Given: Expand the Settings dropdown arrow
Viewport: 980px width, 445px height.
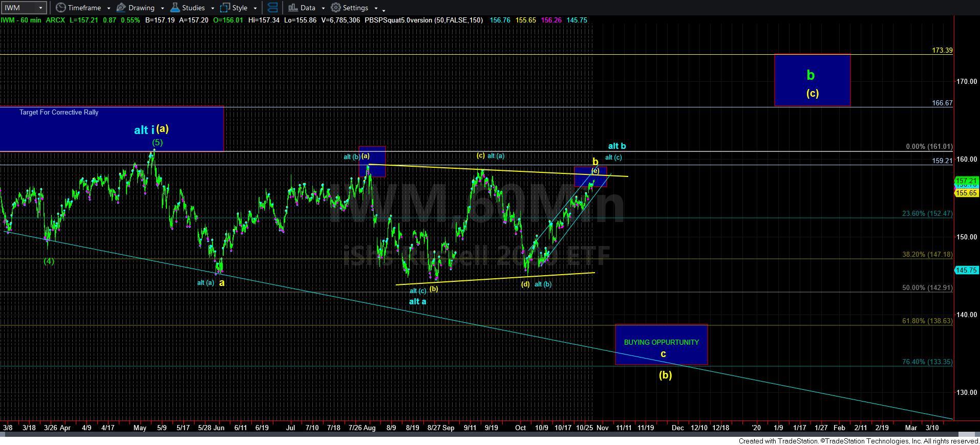Looking at the screenshot, I should [376, 8].
